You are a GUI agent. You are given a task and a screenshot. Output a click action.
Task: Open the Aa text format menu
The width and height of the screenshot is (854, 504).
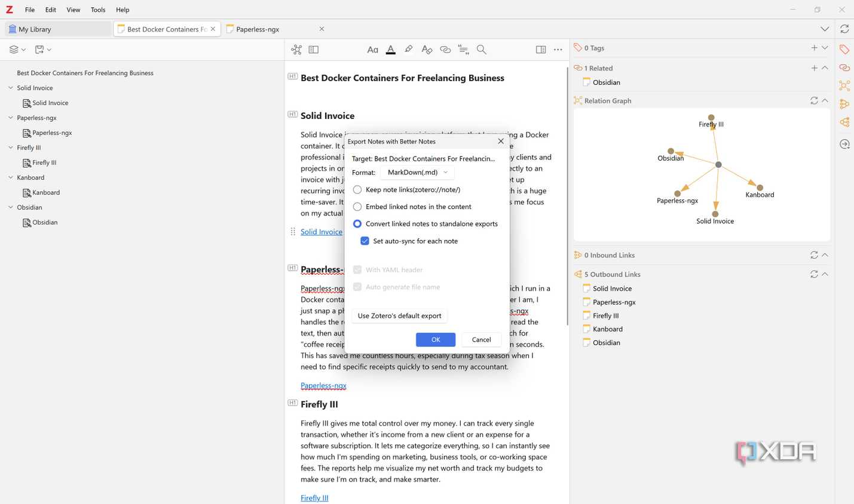point(373,50)
